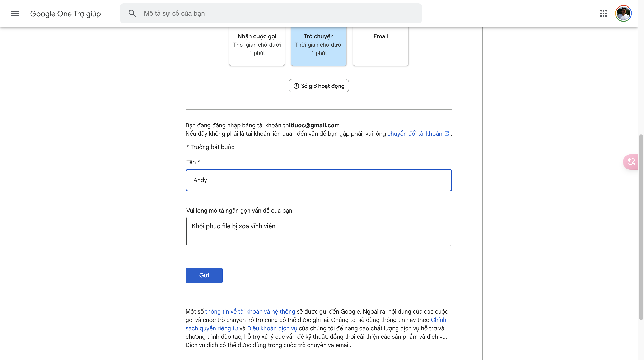Open thông tin về tài khoản và hệ thống link
The height and width of the screenshot is (360, 644).
tap(250, 311)
